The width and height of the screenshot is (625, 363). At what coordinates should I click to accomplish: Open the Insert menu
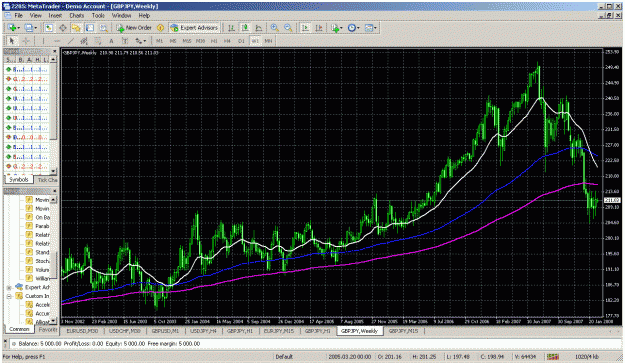click(55, 16)
